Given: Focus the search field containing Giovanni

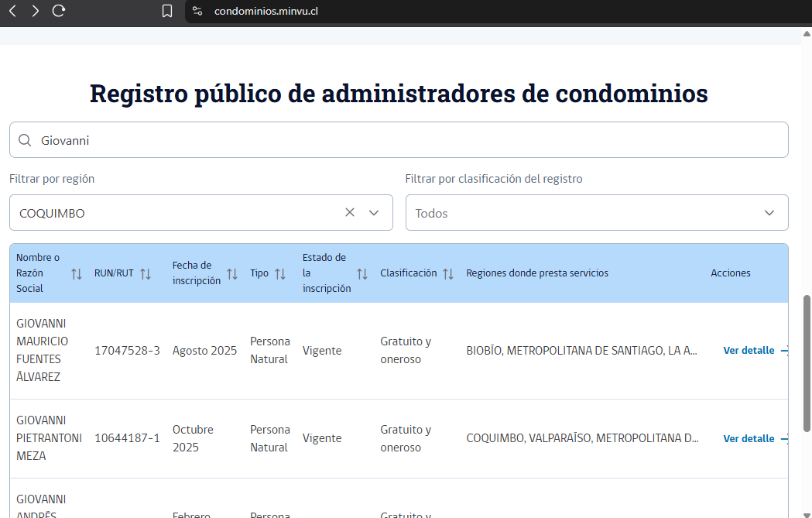Looking at the screenshot, I should click(399, 140).
